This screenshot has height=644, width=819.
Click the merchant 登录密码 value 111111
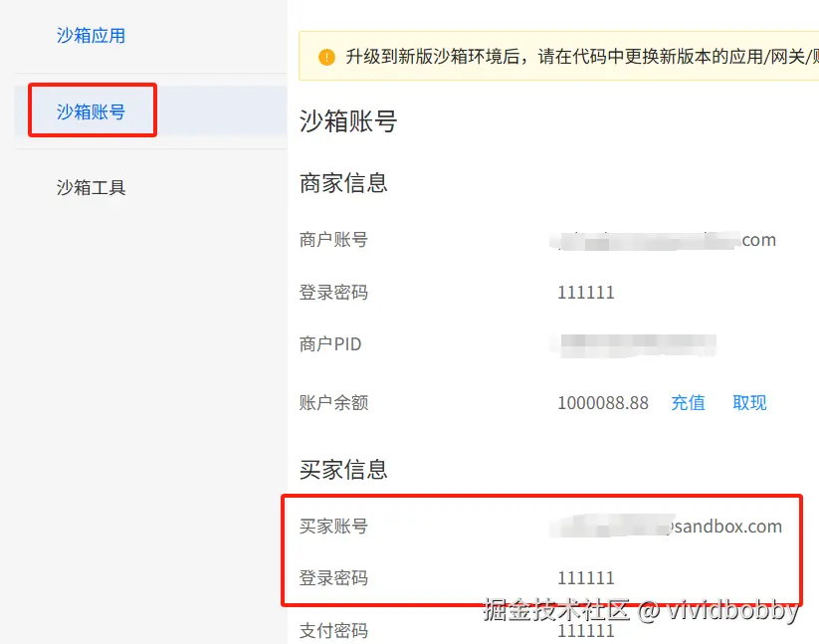[x=585, y=292]
